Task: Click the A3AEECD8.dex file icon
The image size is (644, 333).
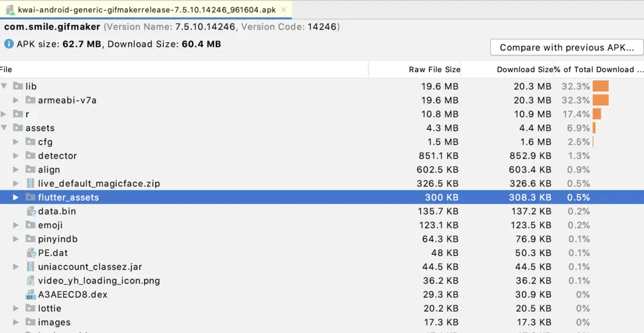Action: point(30,295)
